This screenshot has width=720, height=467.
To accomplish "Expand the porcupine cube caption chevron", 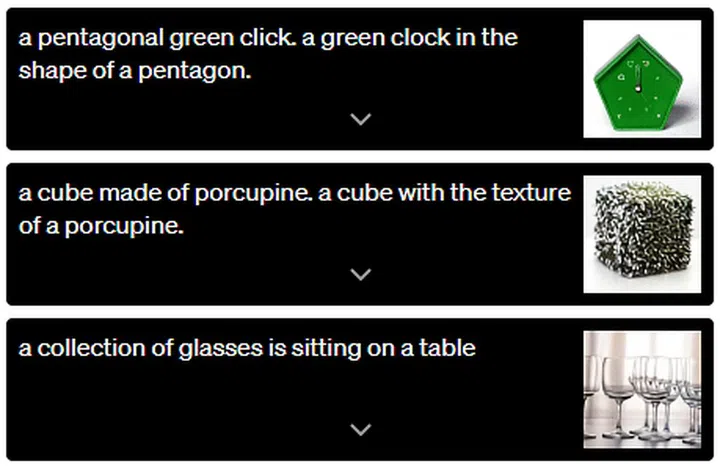I will coord(361,274).
